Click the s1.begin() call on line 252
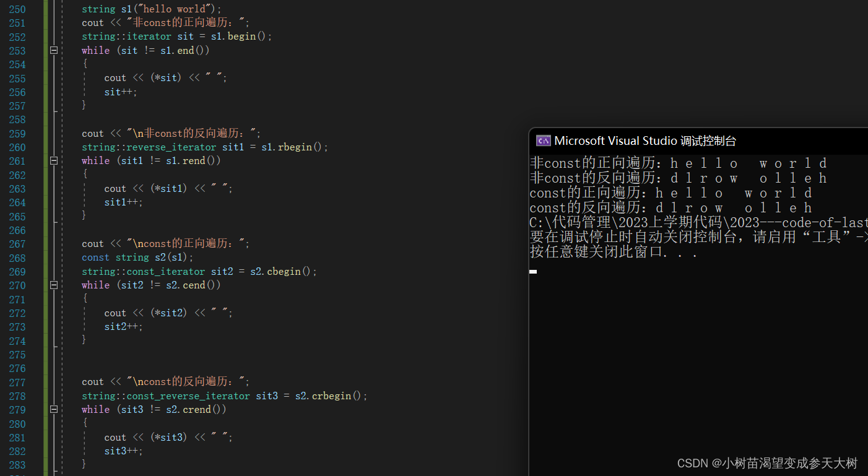Viewport: 868px width, 476px height. [x=238, y=37]
